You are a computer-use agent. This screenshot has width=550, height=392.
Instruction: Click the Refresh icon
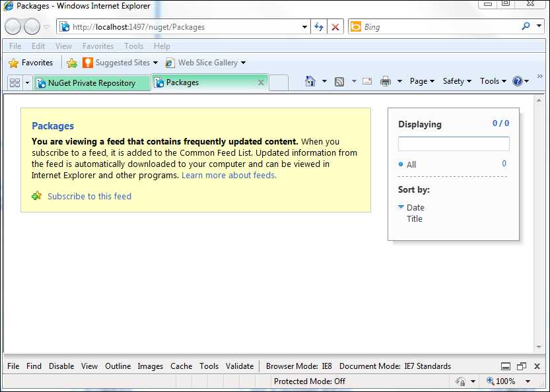coord(319,27)
